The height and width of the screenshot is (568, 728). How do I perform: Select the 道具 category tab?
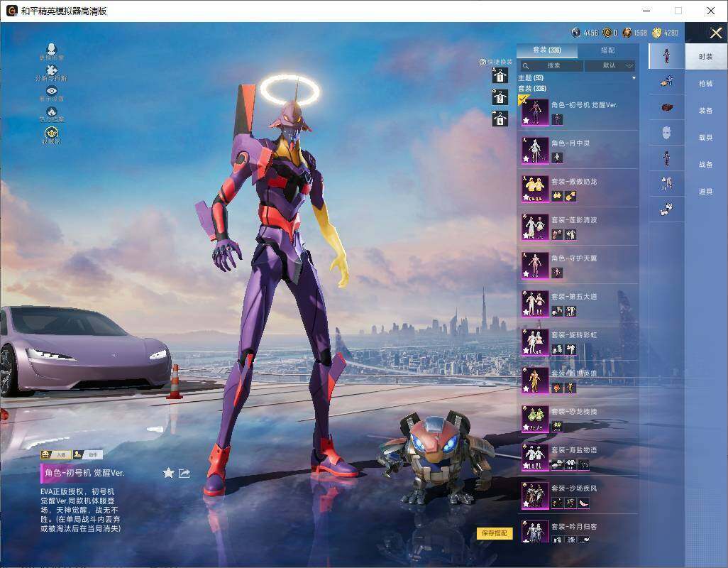706,192
